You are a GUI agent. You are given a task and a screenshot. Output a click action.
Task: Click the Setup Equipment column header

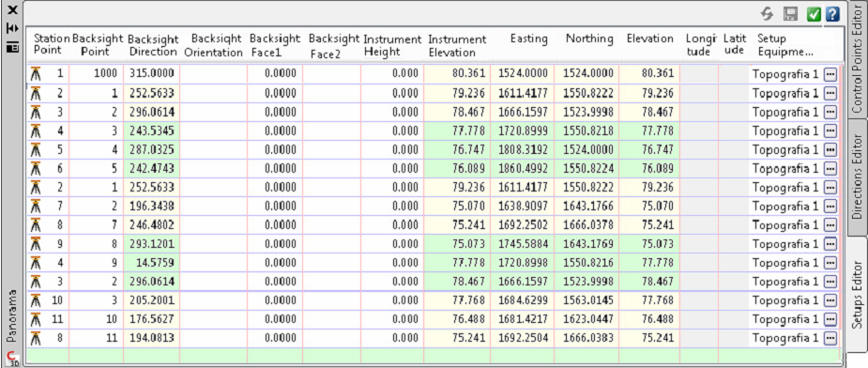tap(785, 45)
